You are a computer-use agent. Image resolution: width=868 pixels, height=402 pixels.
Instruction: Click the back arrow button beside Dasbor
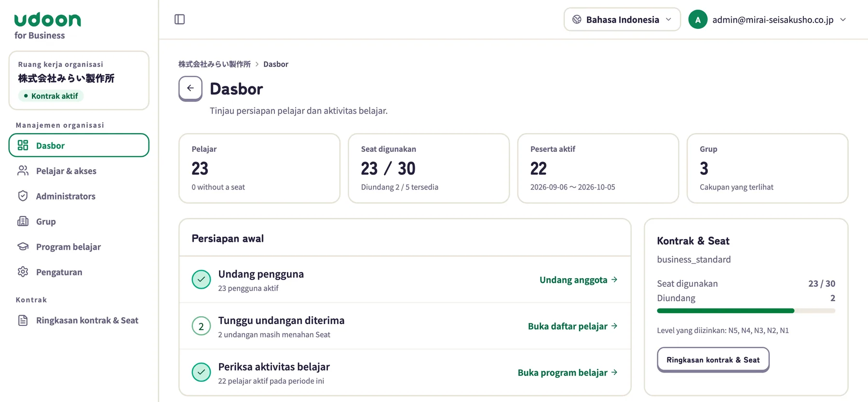pyautogui.click(x=190, y=88)
